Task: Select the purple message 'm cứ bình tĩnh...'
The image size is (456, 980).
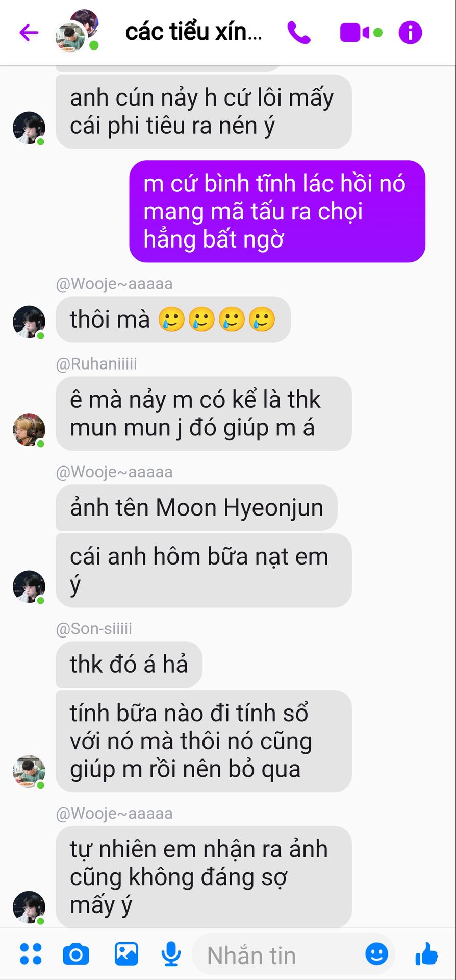Action: (277, 211)
